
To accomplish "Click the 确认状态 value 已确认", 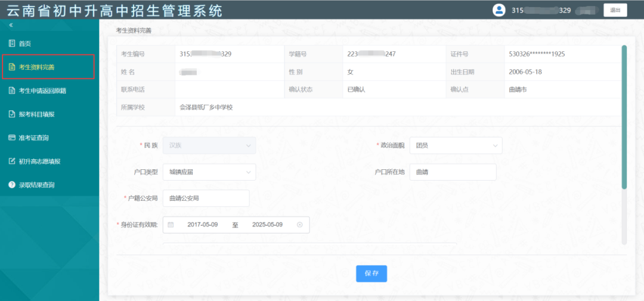I will click(356, 89).
